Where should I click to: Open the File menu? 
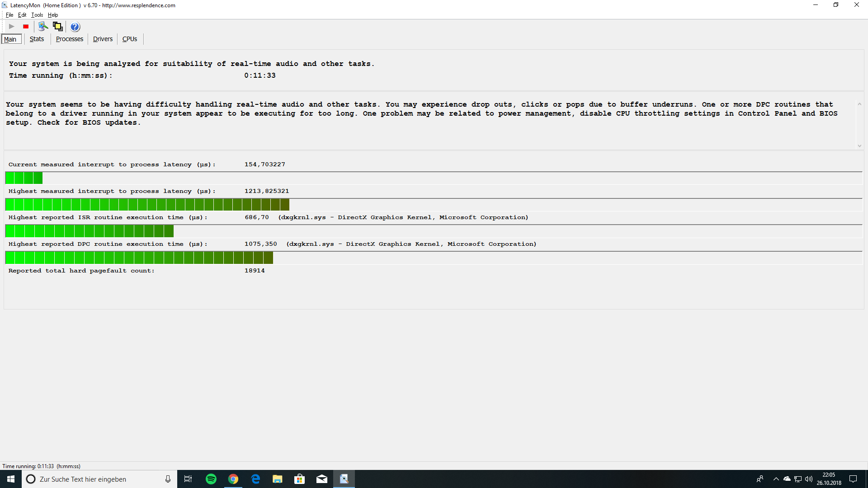click(x=9, y=15)
